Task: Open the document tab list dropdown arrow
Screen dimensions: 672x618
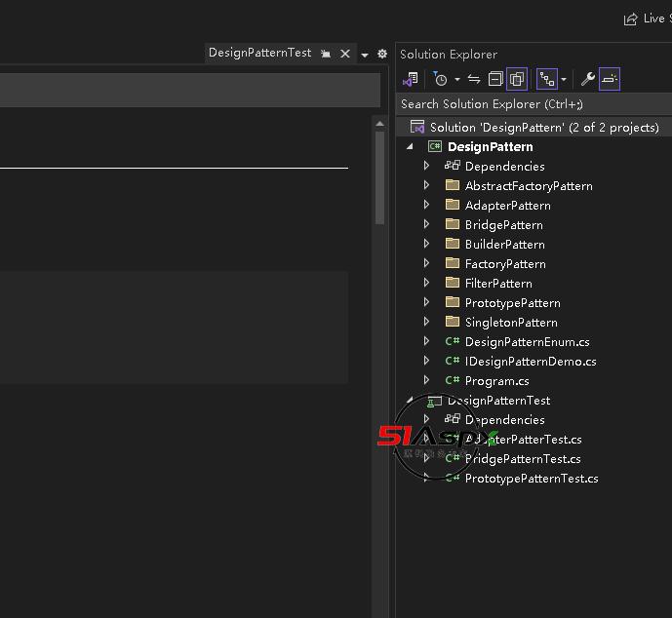Action: pos(365,55)
